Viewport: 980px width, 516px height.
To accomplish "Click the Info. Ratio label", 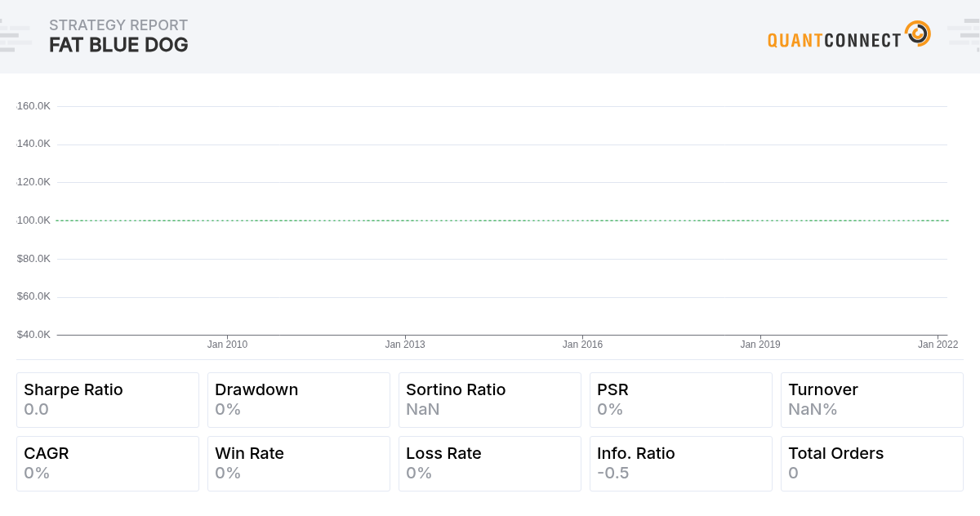I will tap(636, 454).
